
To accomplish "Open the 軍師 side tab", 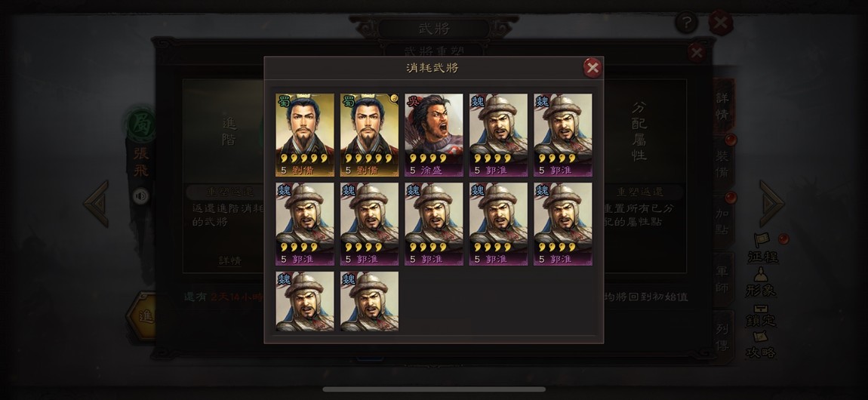I will [722, 279].
